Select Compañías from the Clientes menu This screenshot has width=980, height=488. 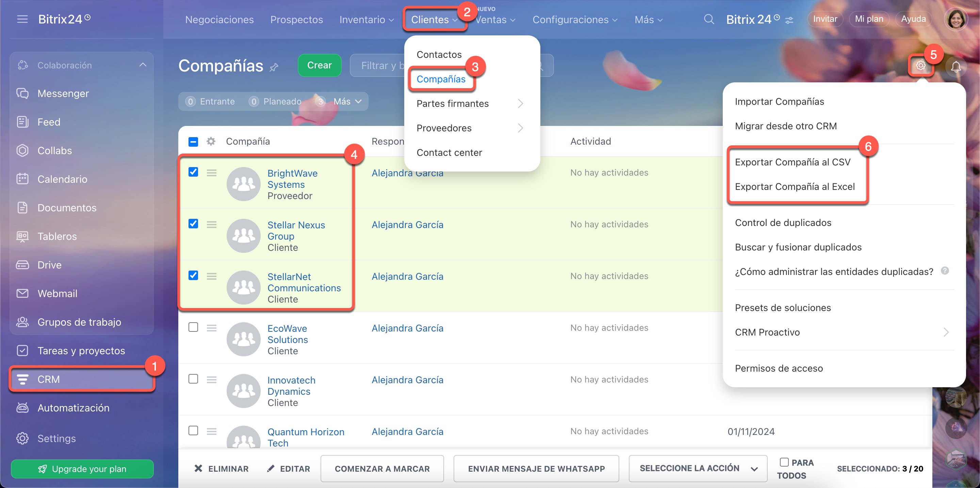[x=441, y=79]
